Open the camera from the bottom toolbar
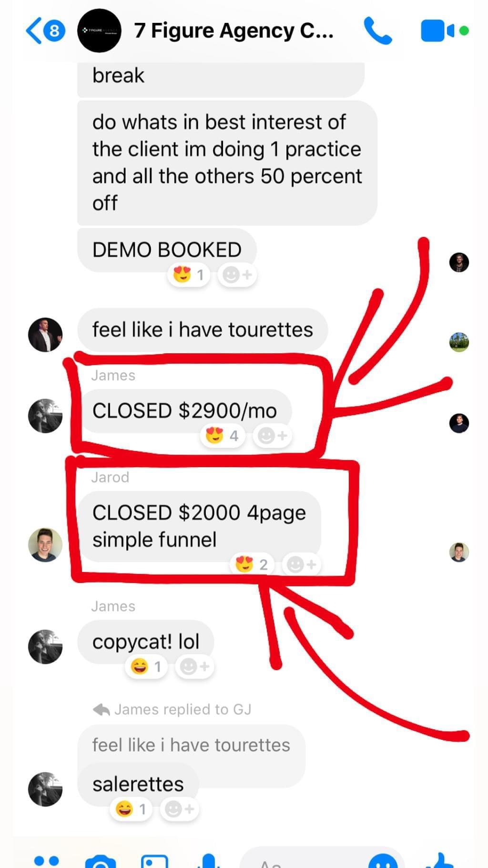This screenshot has height=868, width=488. point(101,861)
